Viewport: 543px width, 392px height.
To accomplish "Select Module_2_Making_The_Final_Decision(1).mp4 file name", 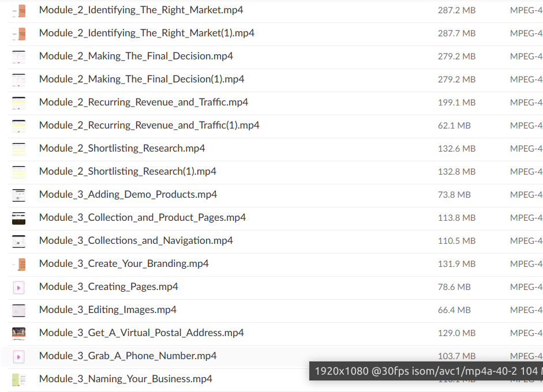I will click(141, 80).
